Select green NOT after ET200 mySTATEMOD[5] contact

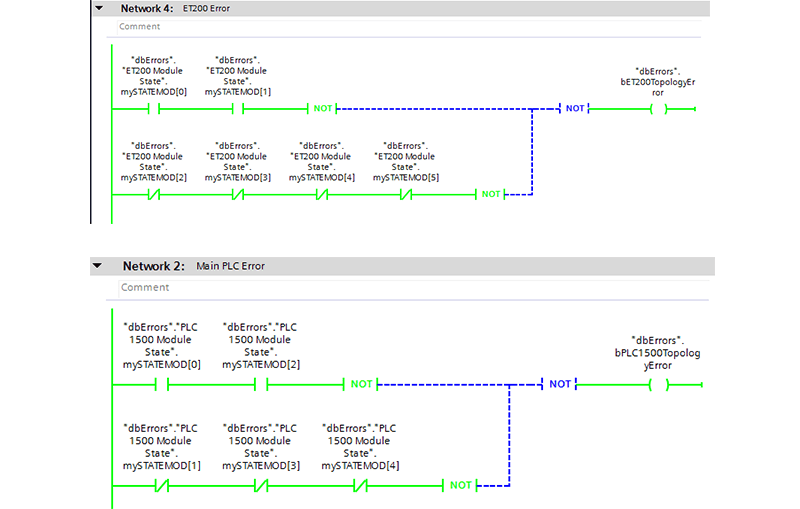(490, 194)
